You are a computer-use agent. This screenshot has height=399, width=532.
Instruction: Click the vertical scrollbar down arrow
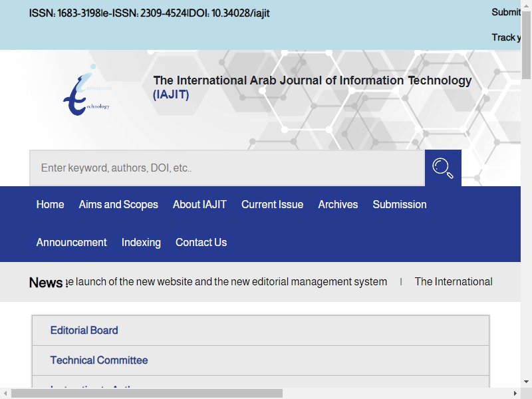526,382
